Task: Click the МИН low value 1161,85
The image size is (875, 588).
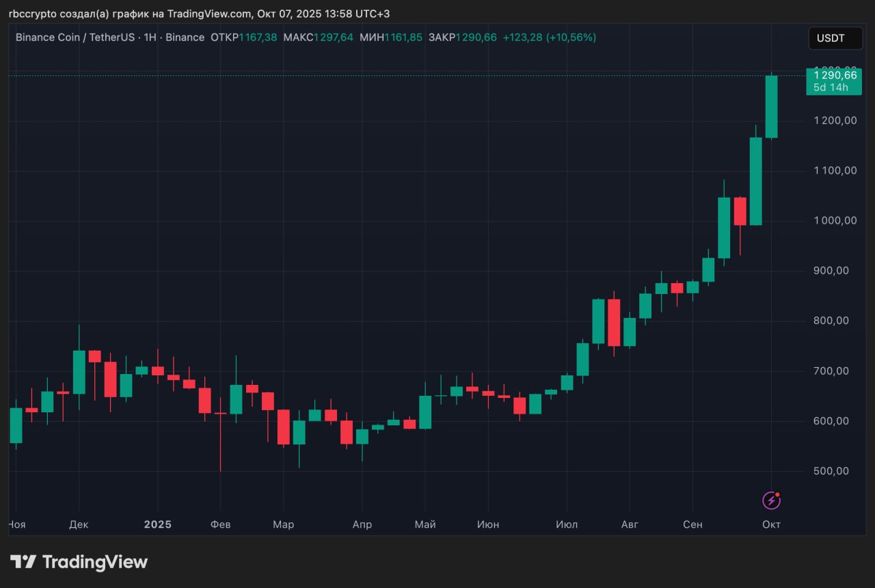Action: (x=403, y=38)
